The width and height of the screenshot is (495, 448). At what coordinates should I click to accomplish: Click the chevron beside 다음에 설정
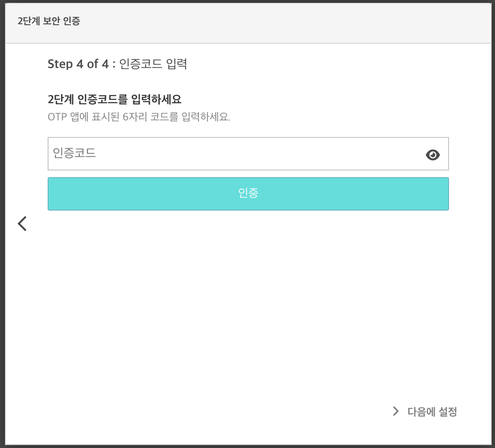click(x=395, y=411)
